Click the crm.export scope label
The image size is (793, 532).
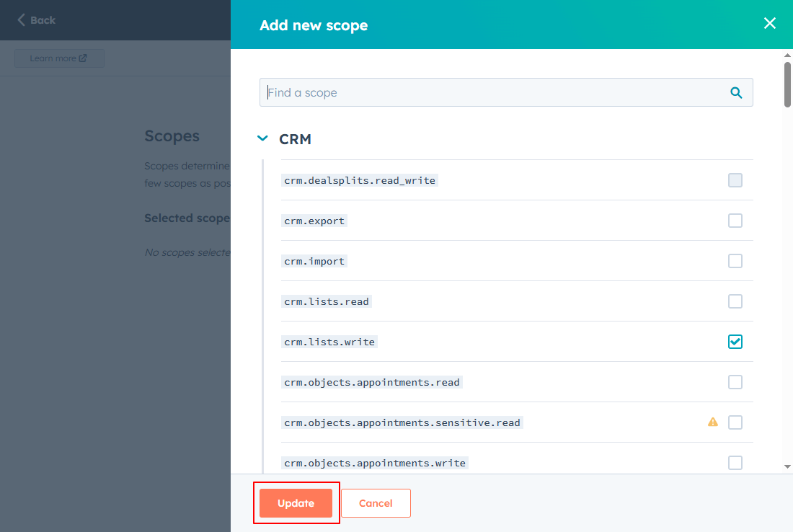coord(314,221)
